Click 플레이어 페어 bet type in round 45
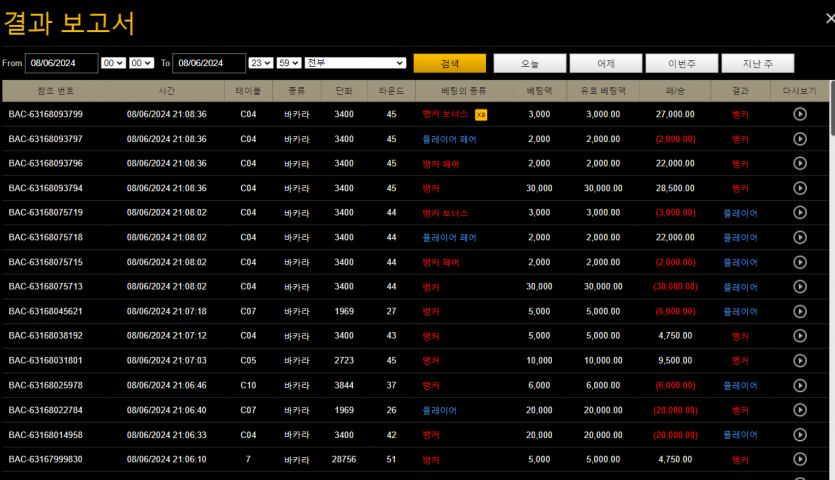This screenshot has width=835, height=480. [x=449, y=140]
